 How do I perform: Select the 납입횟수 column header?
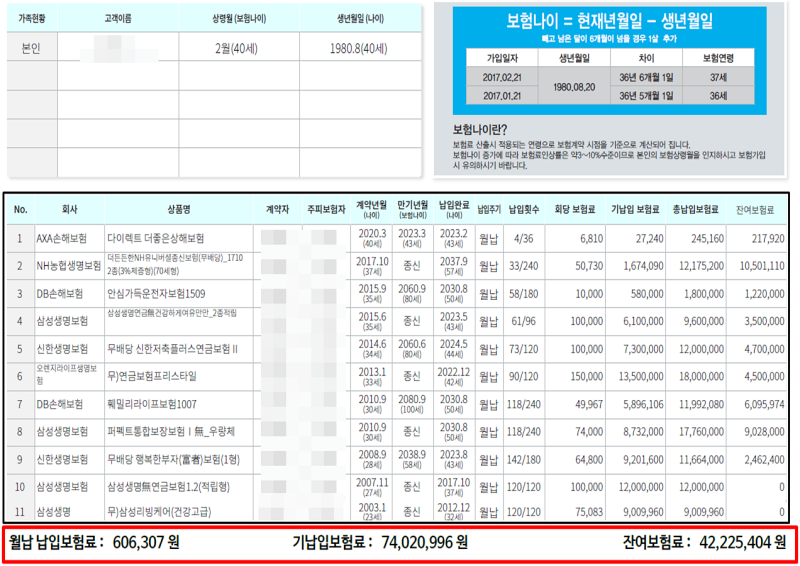[523, 209]
